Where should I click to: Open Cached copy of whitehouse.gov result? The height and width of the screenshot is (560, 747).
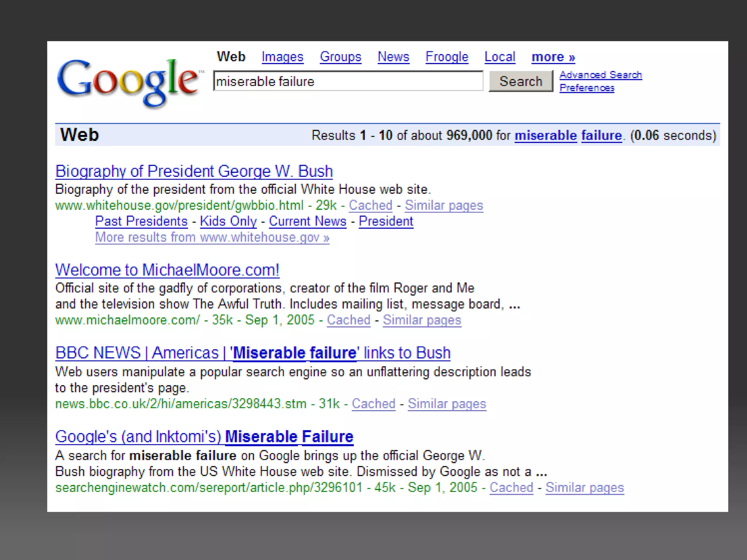point(370,205)
